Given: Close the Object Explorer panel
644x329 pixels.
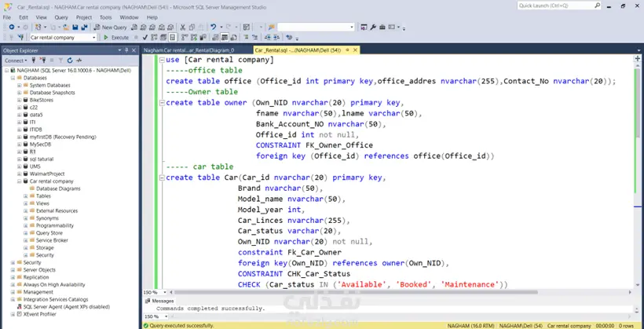Looking at the screenshot, I should pyautogui.click(x=134, y=50).
